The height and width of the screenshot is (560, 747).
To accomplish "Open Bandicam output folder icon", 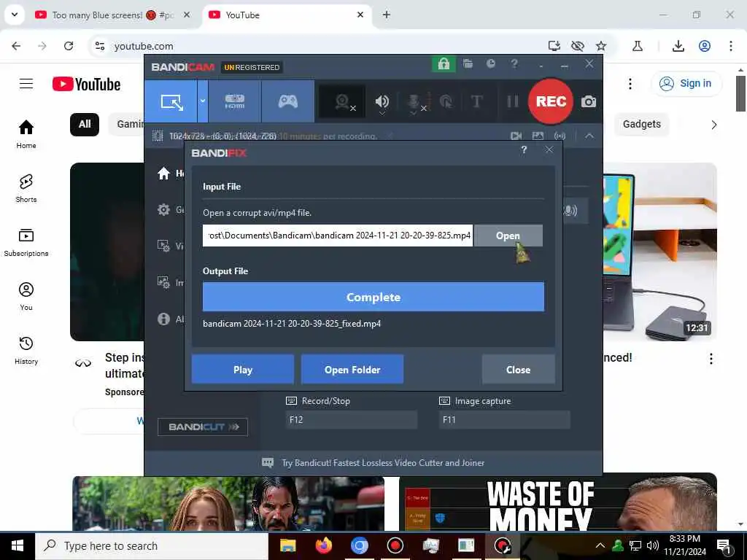I will point(468,64).
